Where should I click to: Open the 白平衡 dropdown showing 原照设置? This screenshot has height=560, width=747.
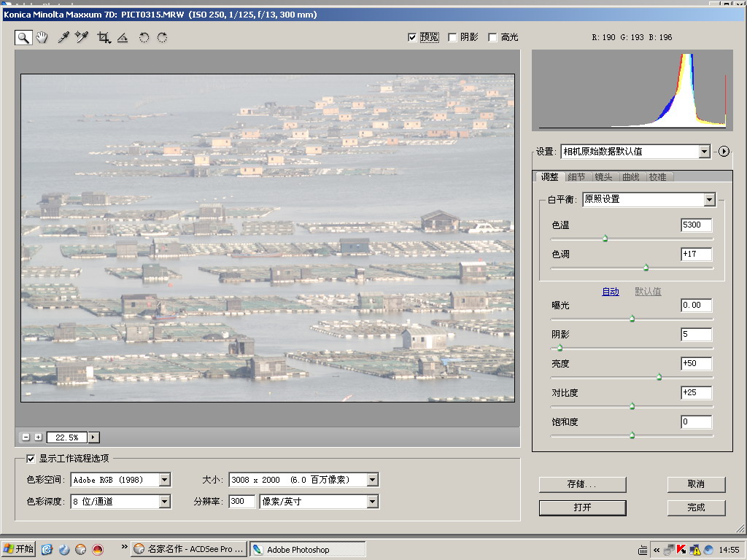click(x=649, y=199)
